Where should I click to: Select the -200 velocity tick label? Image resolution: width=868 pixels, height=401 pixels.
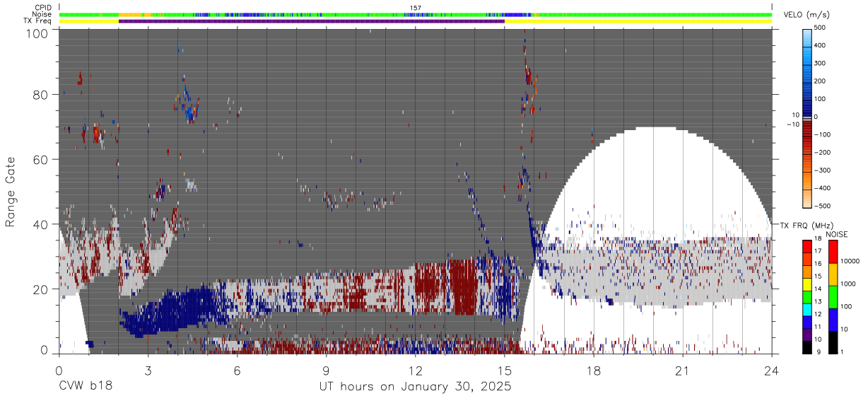[x=822, y=153]
